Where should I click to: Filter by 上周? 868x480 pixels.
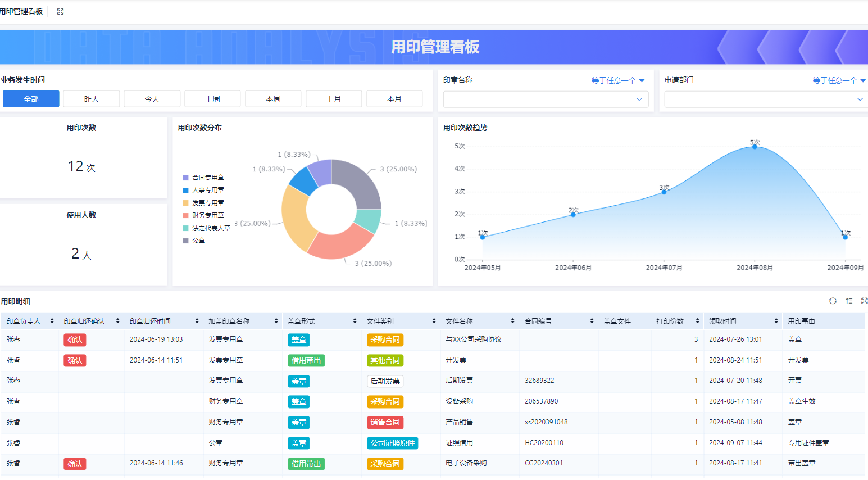click(x=213, y=99)
